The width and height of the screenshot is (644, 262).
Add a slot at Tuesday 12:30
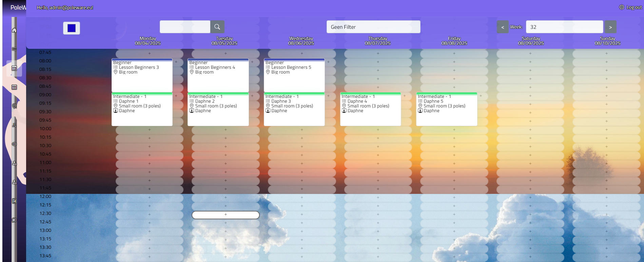[226, 215]
